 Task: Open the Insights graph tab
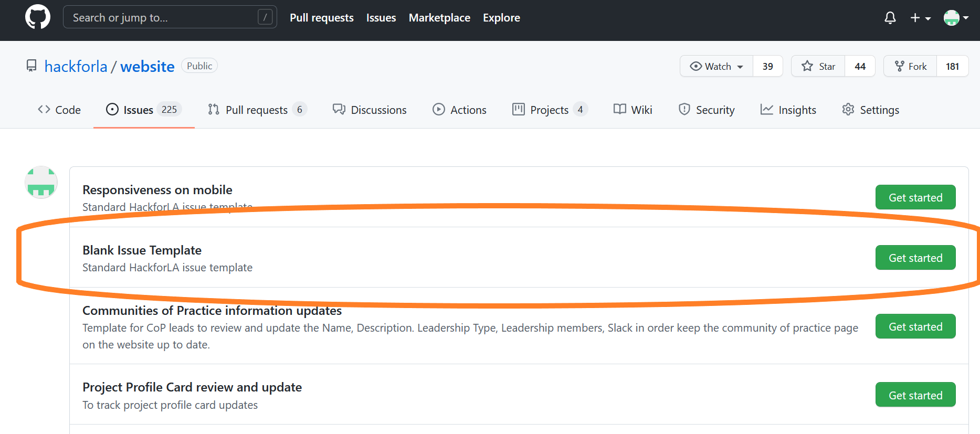(x=788, y=110)
